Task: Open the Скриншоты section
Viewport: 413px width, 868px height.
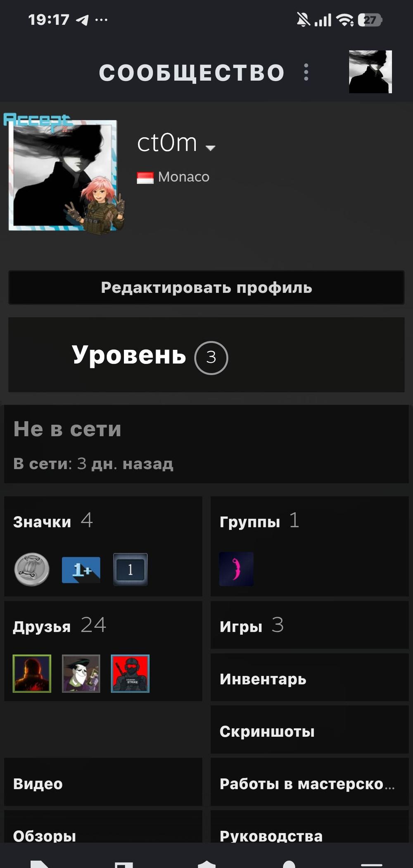Action: (310, 730)
